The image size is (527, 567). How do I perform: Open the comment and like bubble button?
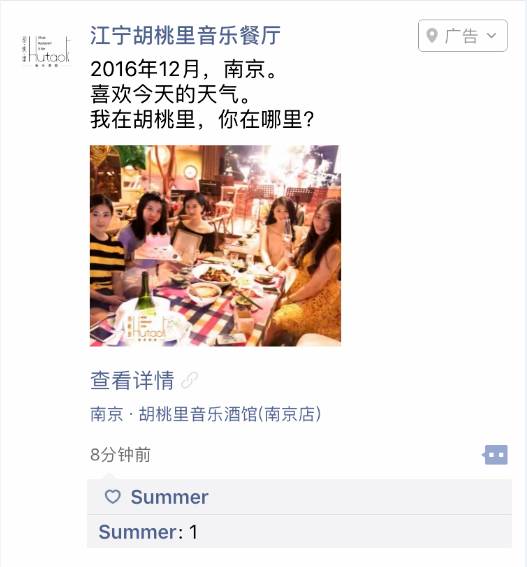point(495,455)
